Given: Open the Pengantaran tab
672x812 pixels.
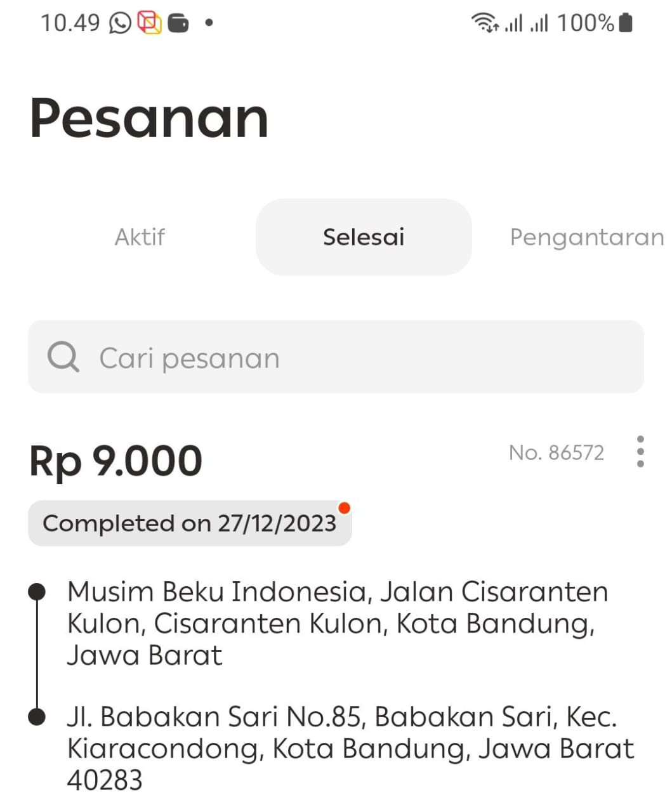Looking at the screenshot, I should (586, 237).
